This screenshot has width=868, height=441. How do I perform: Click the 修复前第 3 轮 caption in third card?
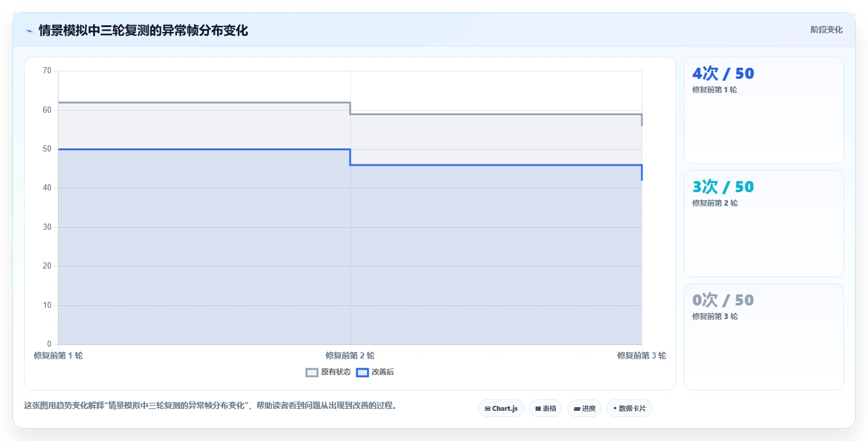tap(714, 317)
